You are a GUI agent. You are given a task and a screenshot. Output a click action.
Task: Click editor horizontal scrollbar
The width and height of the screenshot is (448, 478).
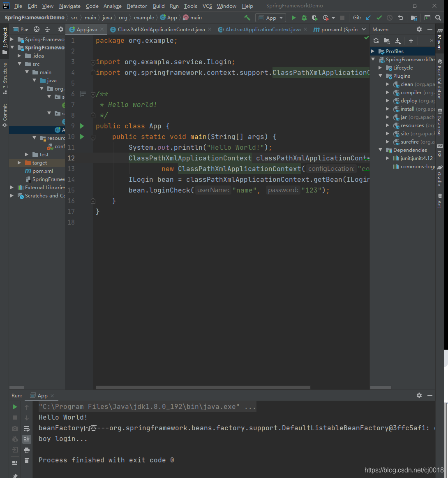[203, 388]
